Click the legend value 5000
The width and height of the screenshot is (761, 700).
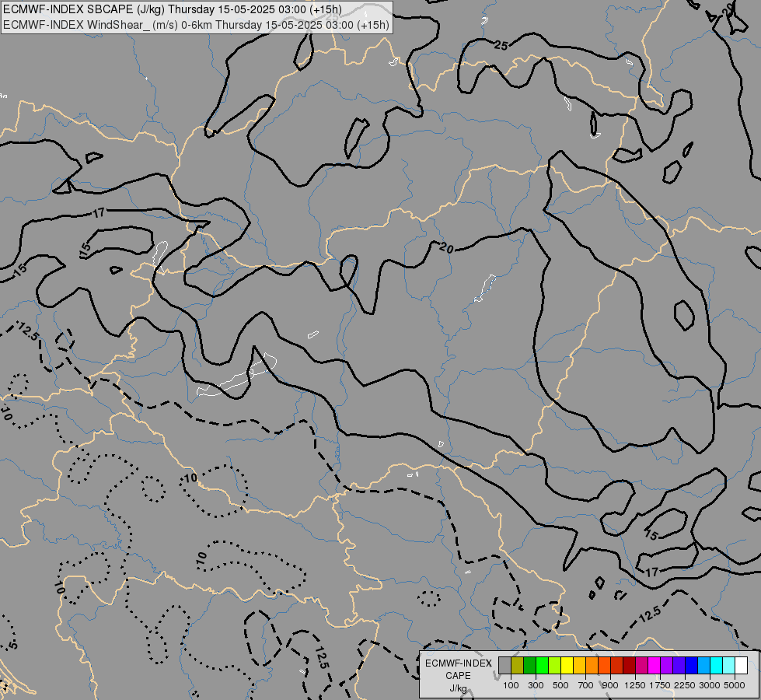coord(735,685)
